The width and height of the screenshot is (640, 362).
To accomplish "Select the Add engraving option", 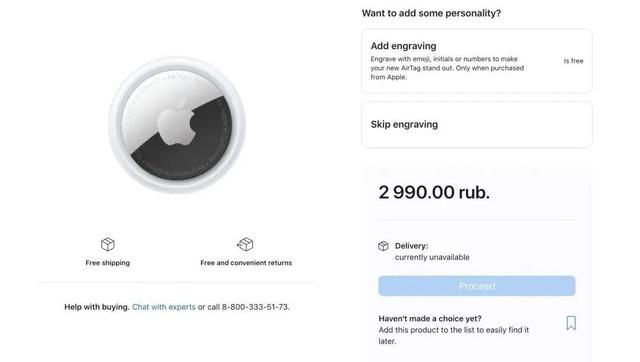I will click(x=477, y=61).
